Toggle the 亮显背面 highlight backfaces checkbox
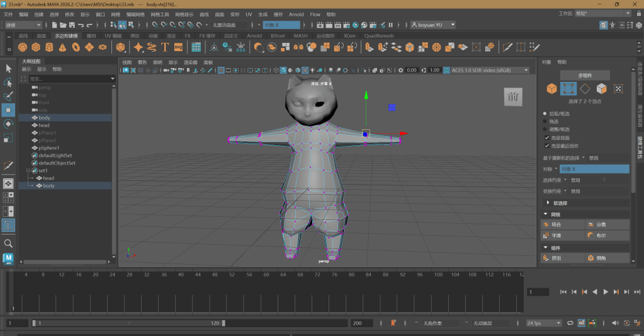Image resolution: width=644 pixels, height=336 pixels. point(546,137)
